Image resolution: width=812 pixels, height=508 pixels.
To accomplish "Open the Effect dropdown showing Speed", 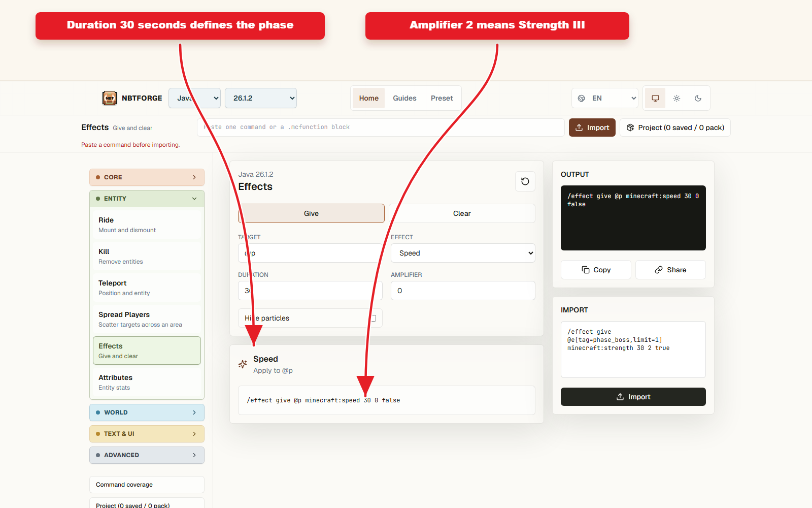I will [x=463, y=253].
